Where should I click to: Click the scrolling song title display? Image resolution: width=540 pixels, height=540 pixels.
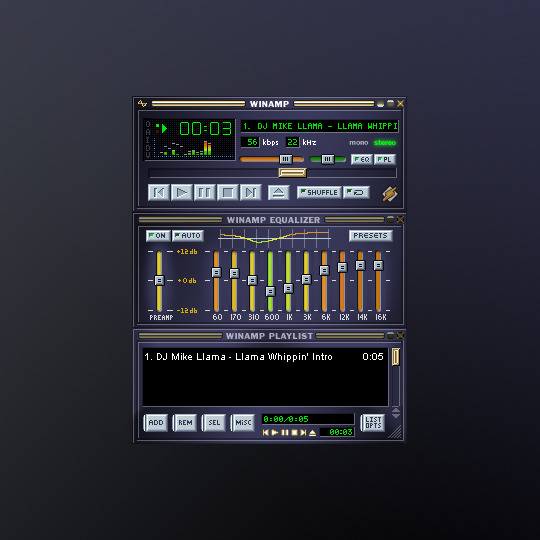pos(320,126)
